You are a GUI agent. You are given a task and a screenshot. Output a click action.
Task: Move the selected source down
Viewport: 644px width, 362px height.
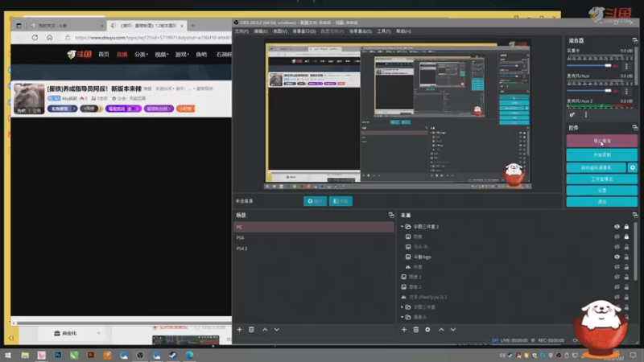coord(453,330)
